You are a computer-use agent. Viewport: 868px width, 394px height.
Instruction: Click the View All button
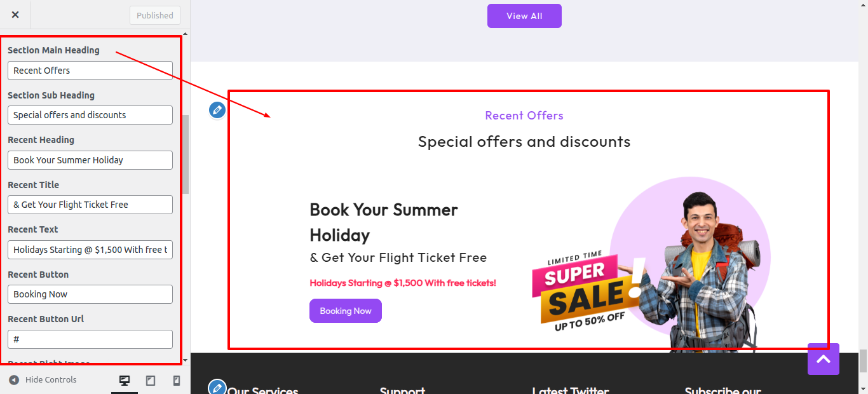[x=524, y=16]
